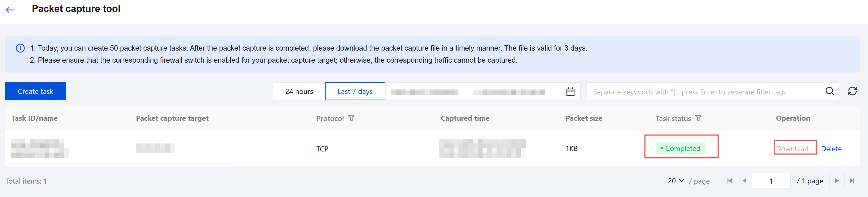Select the Last 7 days tab
The width and height of the screenshot is (868, 197).
[355, 92]
